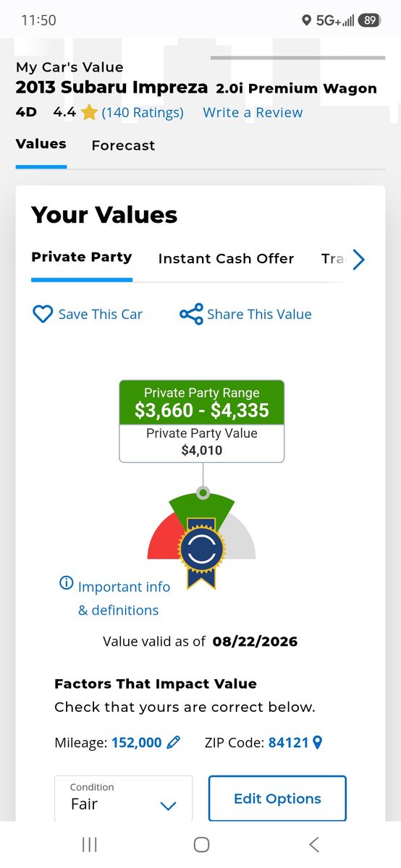
Task: Select the Private Party tab
Action: click(x=82, y=257)
